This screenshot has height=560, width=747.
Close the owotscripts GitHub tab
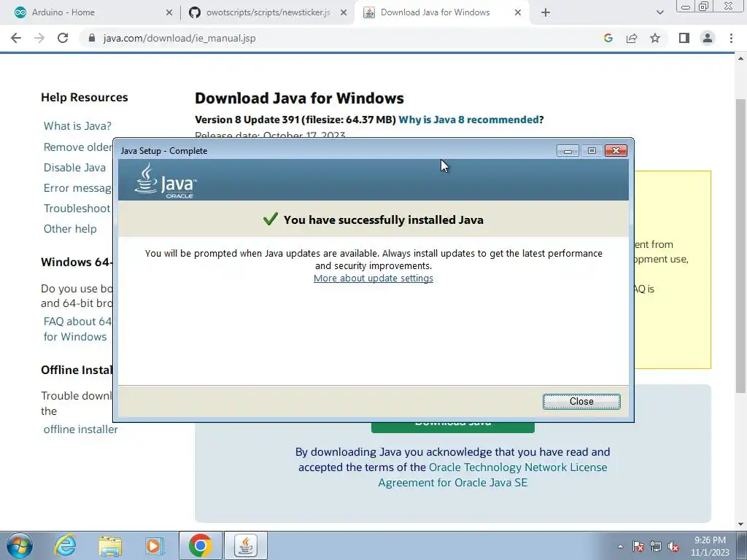[x=344, y=12]
